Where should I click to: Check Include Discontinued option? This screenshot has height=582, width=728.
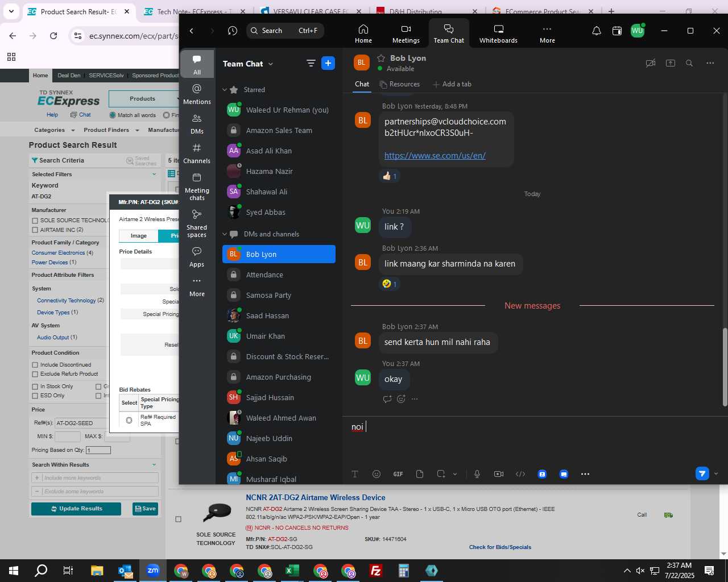35,365
